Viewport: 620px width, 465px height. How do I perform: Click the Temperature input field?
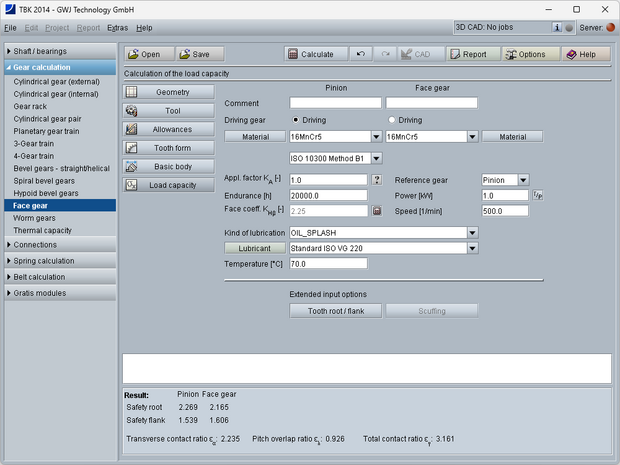328,264
